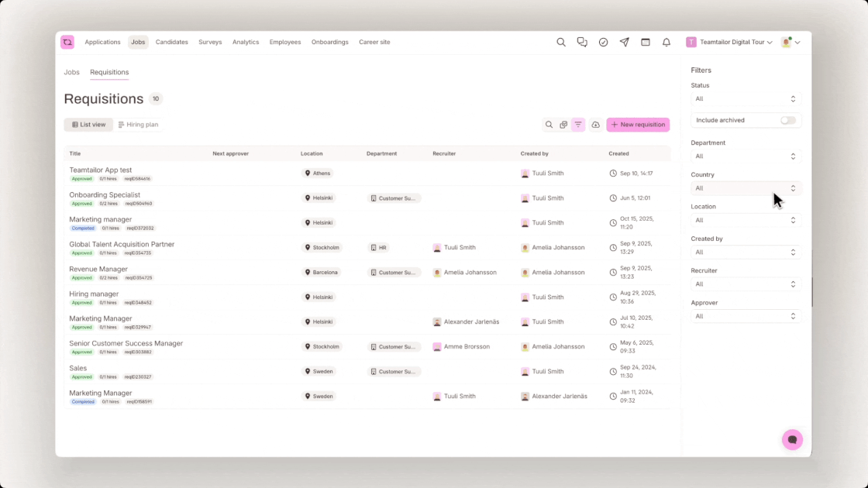
Task: Open the messages chat icon in header
Action: (x=582, y=42)
